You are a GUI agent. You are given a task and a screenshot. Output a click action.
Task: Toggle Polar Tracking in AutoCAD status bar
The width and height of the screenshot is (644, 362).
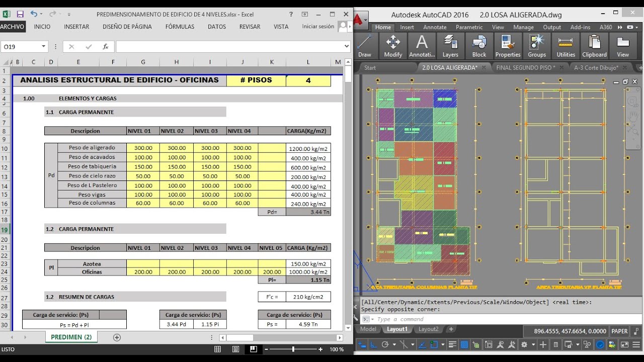tap(385, 344)
